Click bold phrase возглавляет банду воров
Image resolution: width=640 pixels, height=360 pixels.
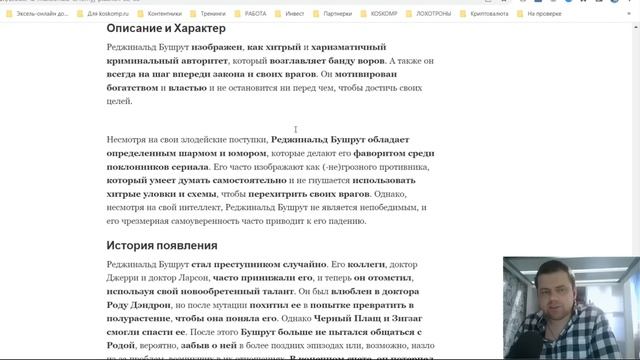coord(327,61)
